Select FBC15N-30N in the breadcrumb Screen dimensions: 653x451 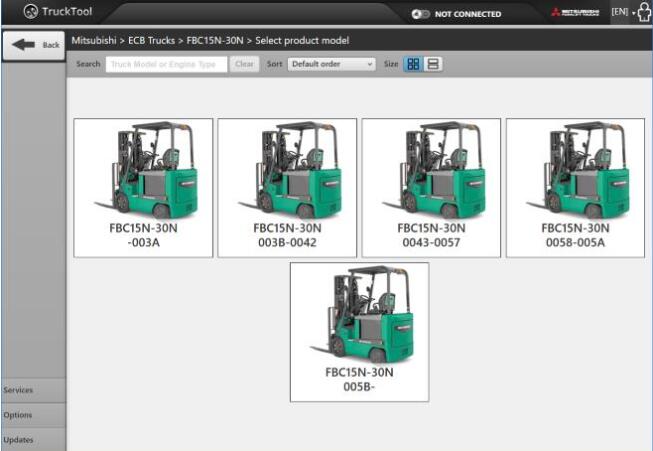click(x=215, y=40)
